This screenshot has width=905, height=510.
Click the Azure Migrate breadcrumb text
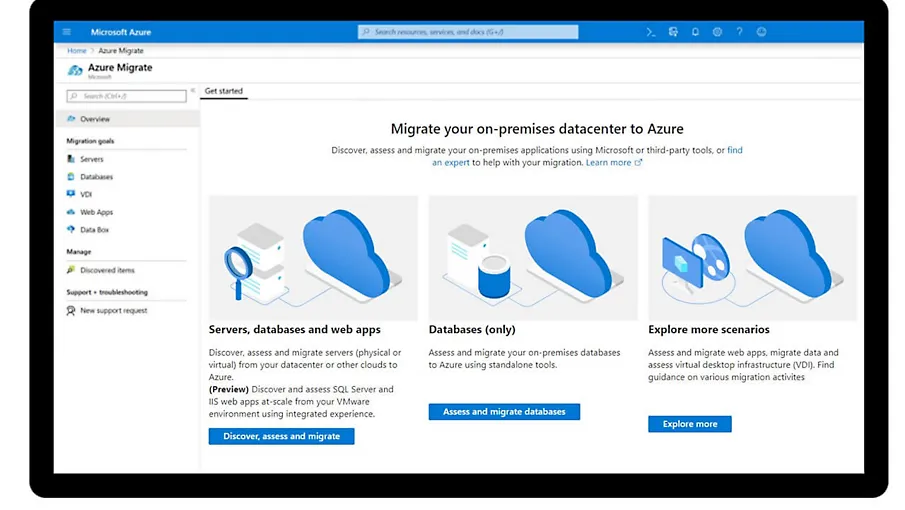pyautogui.click(x=121, y=51)
